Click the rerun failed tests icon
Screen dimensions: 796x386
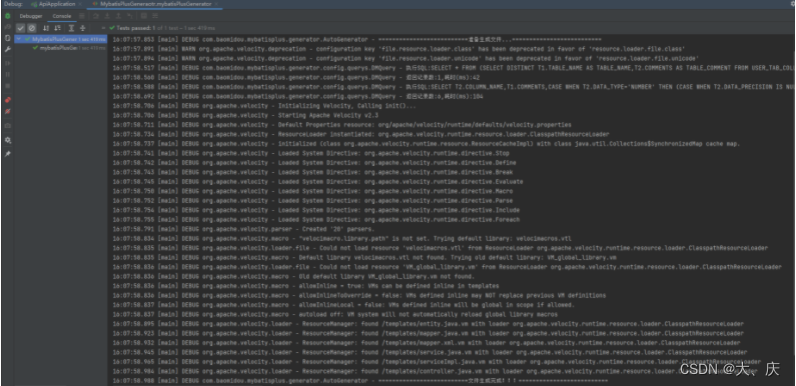click(8, 27)
